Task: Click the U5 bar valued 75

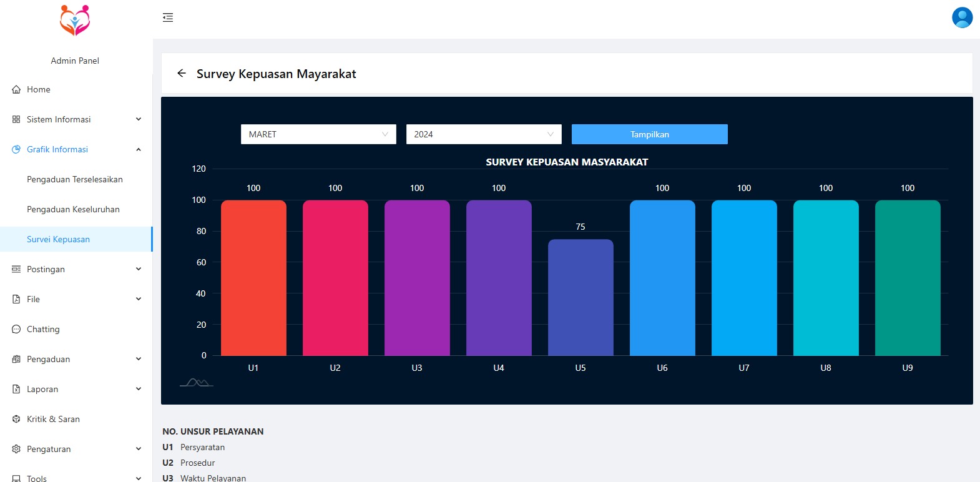Action: 581,298
